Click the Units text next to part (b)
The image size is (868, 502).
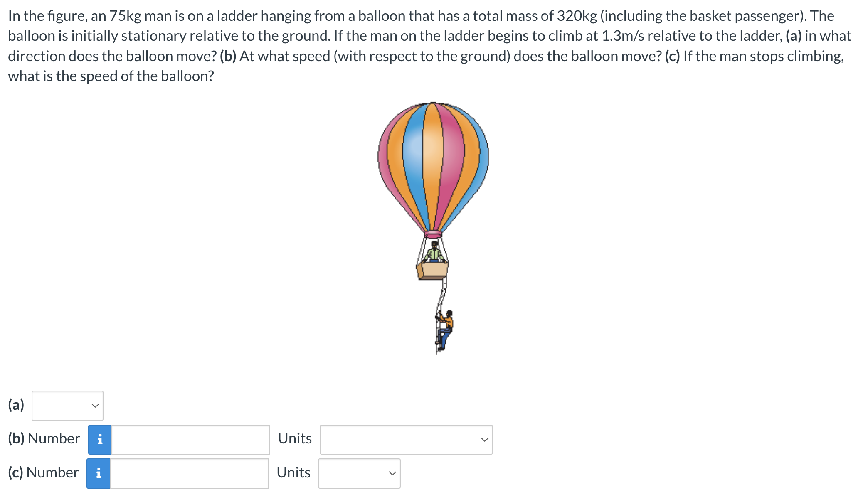pos(294,438)
